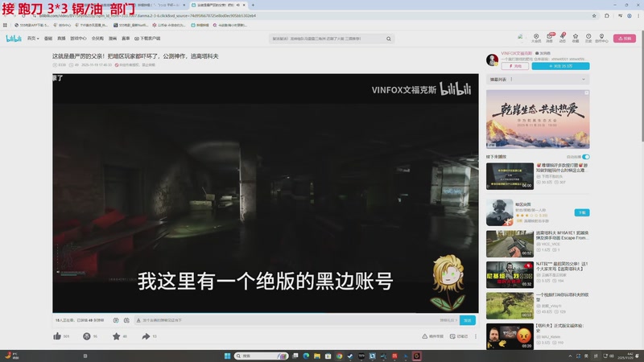
Task: Click the mountain banner advertisement
Action: point(538,119)
